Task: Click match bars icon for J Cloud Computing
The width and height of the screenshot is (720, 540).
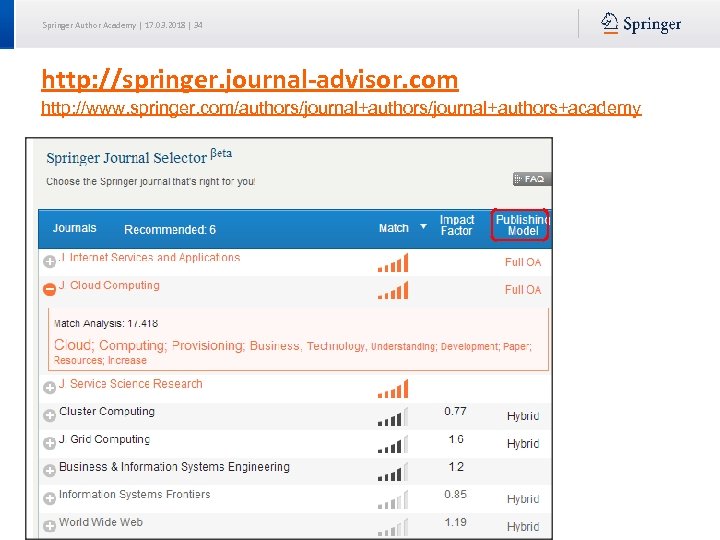Action: pyautogui.click(x=393, y=290)
